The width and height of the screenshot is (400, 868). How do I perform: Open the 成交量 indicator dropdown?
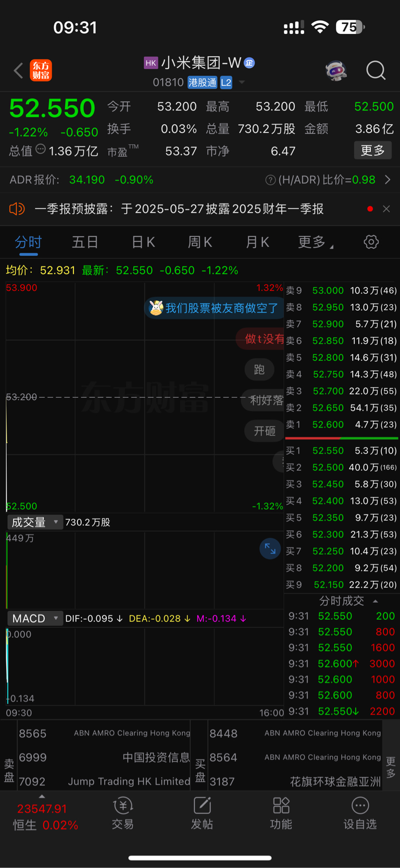pyautogui.click(x=35, y=522)
